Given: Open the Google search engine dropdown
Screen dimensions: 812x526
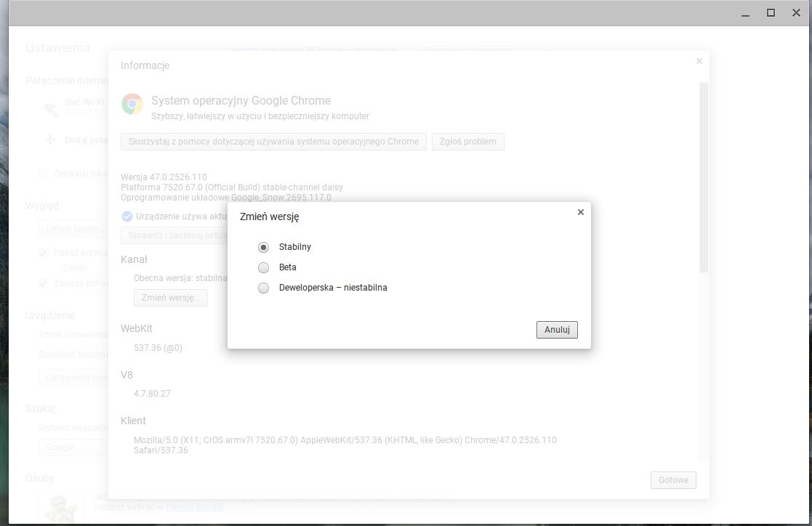Looking at the screenshot, I should click(73, 448).
